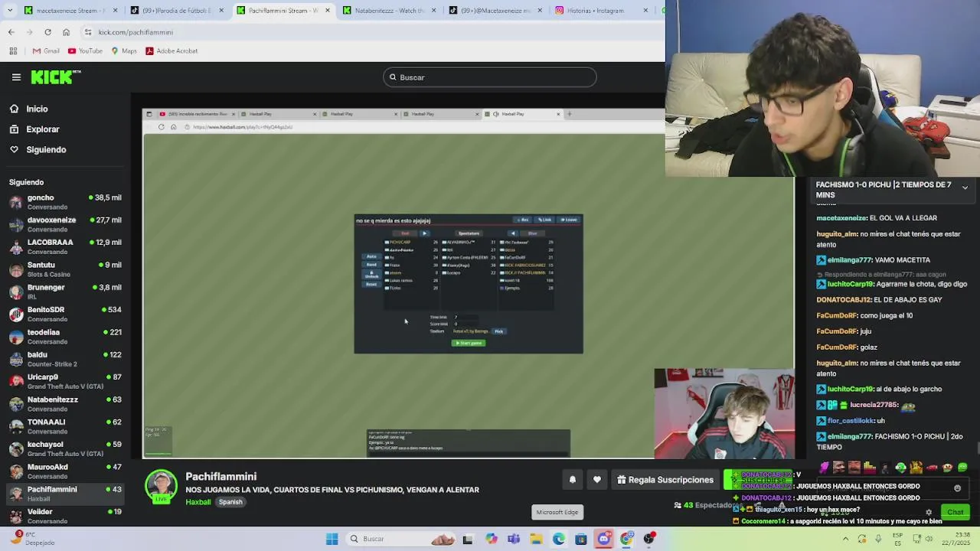Collapse the pinned chat message chevron
Image resolution: width=980 pixels, height=551 pixels.
[965, 187]
